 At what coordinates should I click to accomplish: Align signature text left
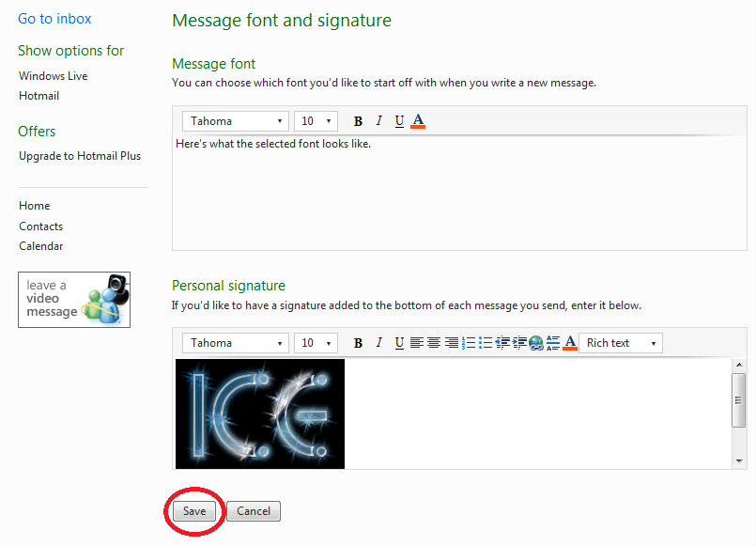(417, 343)
